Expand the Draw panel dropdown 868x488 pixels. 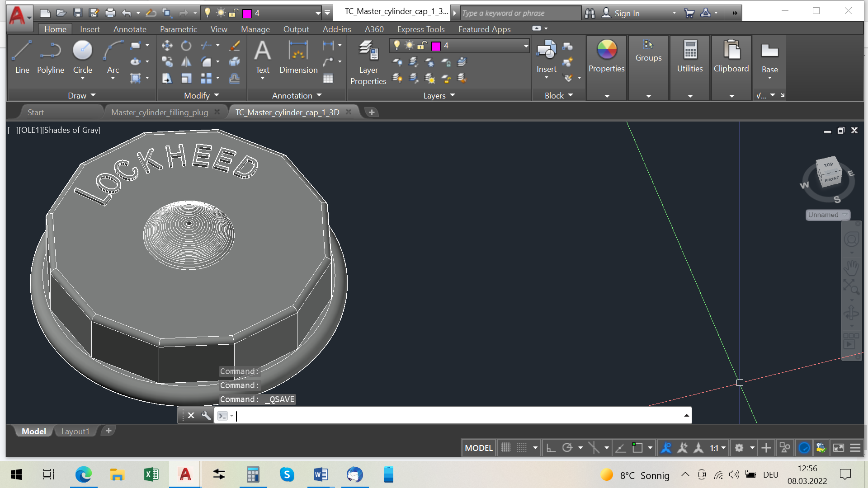(82, 95)
